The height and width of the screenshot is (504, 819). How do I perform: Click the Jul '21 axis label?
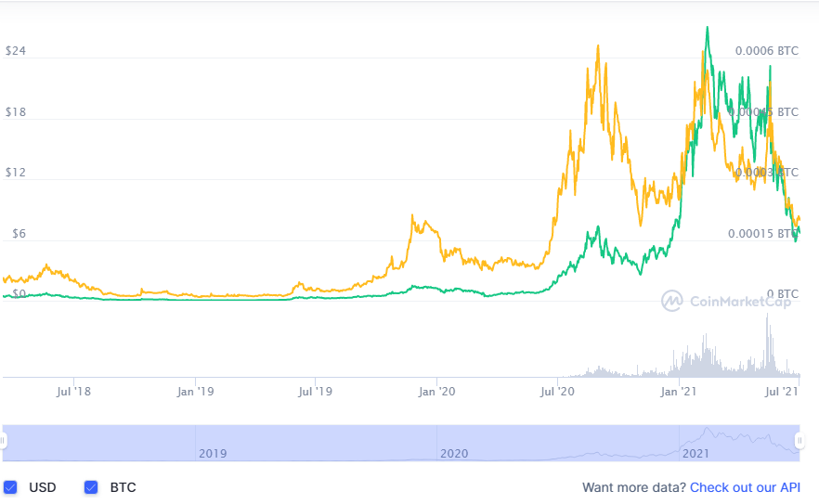click(x=782, y=391)
